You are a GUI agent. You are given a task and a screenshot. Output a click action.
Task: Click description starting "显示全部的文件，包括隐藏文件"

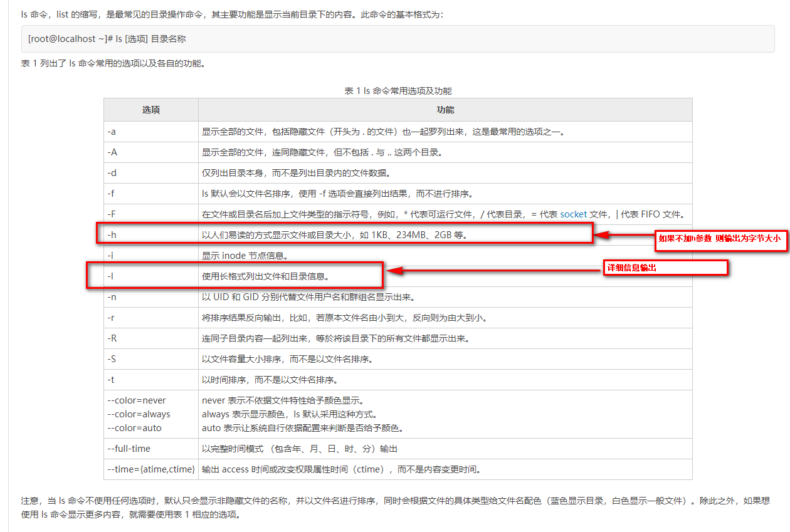pyautogui.click(x=384, y=132)
